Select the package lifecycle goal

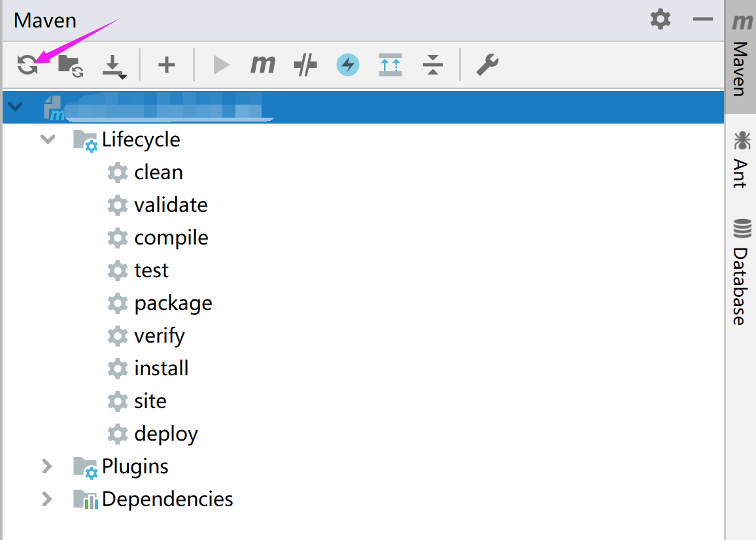tap(173, 303)
